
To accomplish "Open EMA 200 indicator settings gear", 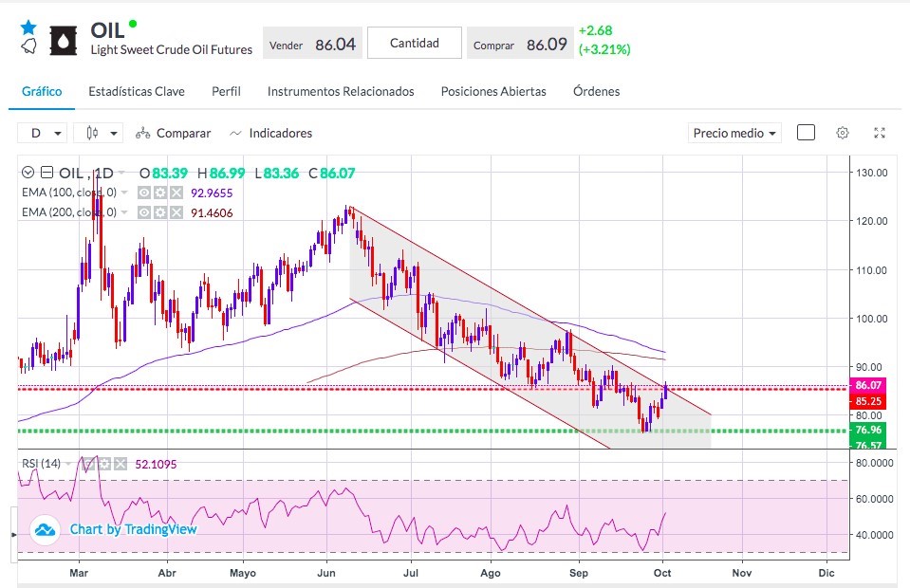I will coord(160,212).
